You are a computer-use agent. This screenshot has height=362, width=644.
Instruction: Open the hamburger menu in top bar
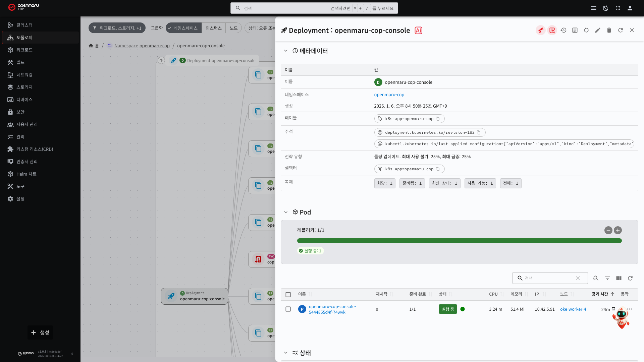[594, 8]
